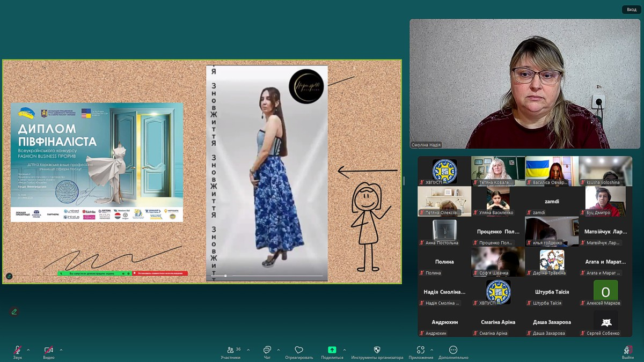Open Инструменты организатора host tools

click(x=377, y=352)
